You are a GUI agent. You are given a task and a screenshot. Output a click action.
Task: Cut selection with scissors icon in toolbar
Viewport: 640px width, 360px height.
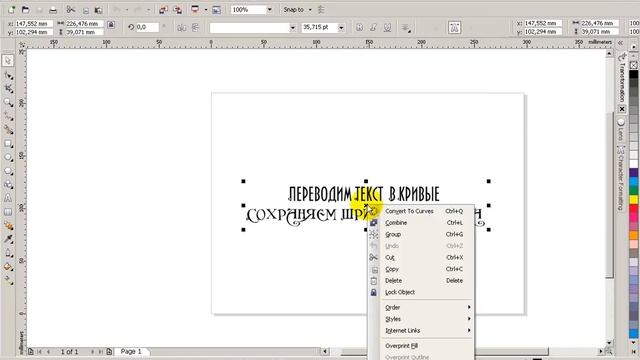pos(71,9)
